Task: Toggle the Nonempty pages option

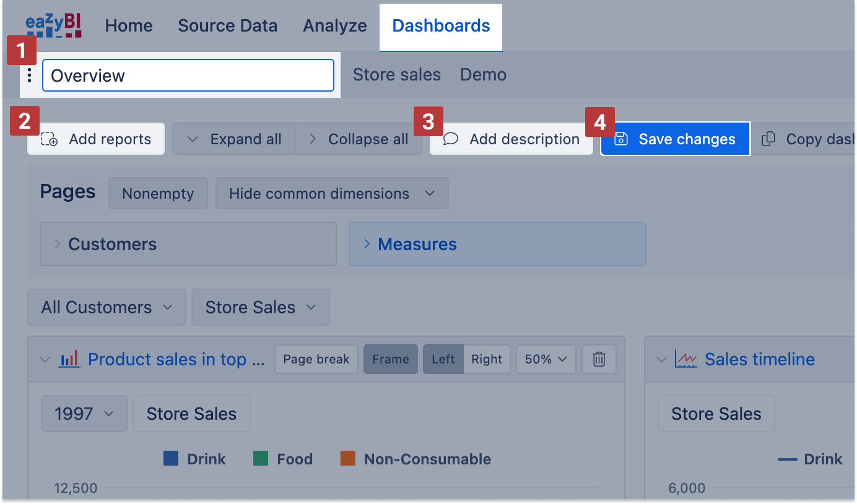Action: 158,194
